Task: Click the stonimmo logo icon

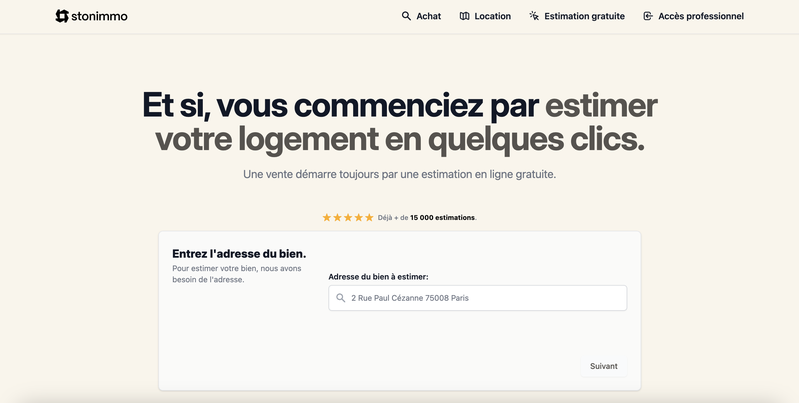Action: pos(62,16)
